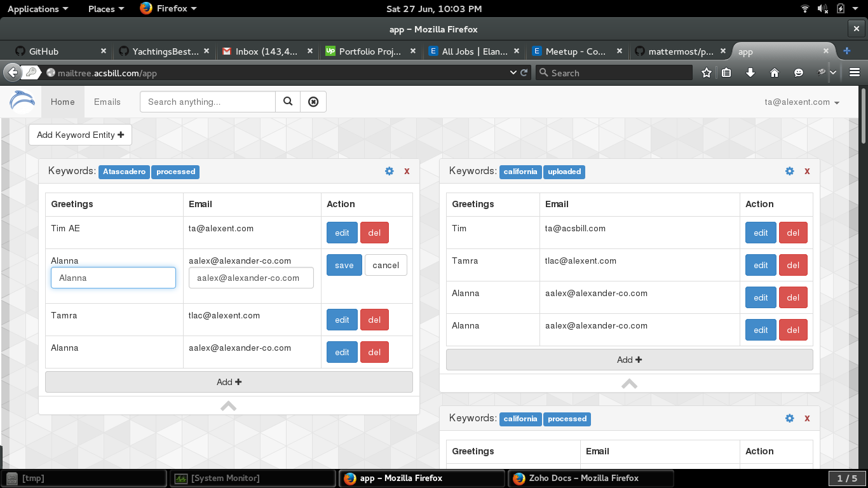Open the ta@alexent.com account dropdown
868x488 pixels.
click(x=802, y=102)
